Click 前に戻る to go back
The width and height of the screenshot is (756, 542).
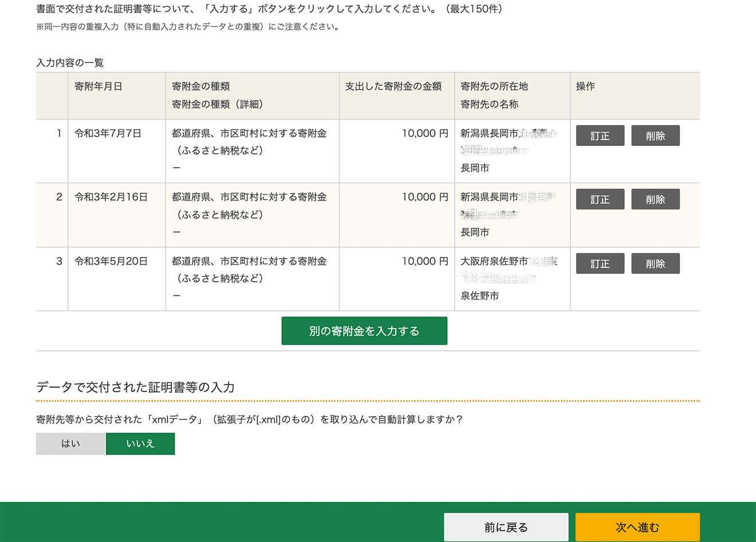tap(506, 527)
